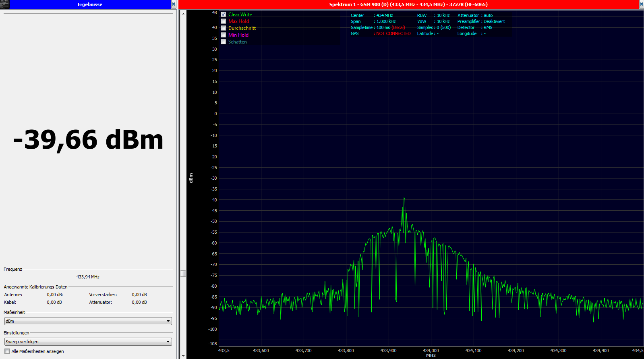
Task: Click the scrollbar up arrow beside the spectrum
Action: (x=183, y=13)
